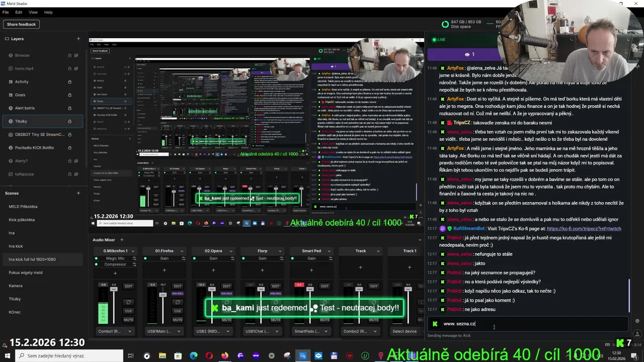Click the Windows taskbar search box
This screenshot has width=644, height=362.
[68, 356]
